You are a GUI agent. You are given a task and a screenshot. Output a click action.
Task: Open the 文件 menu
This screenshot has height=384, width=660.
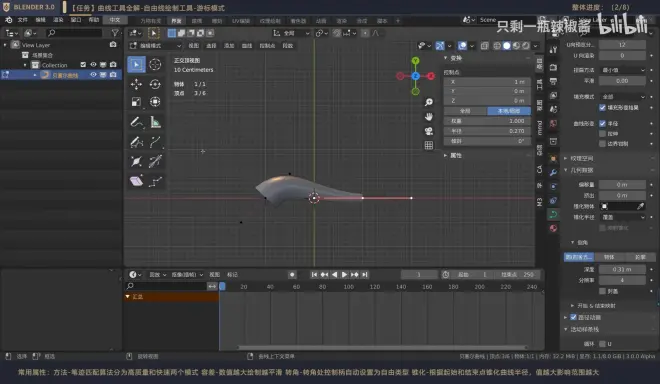click(x=22, y=20)
